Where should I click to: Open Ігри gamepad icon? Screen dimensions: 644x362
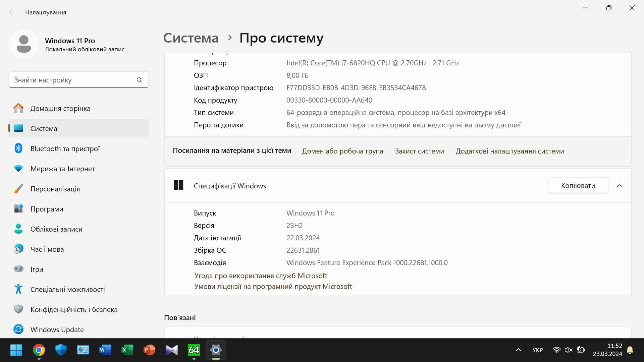18,269
